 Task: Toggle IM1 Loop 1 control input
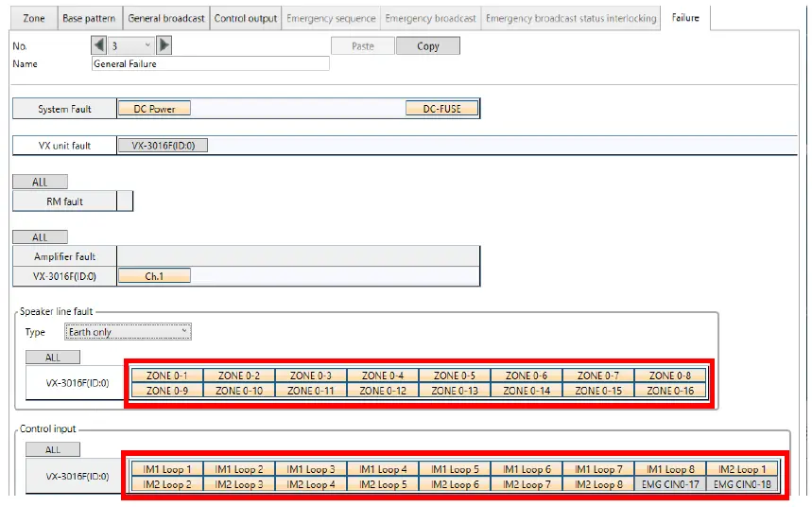(x=166, y=469)
